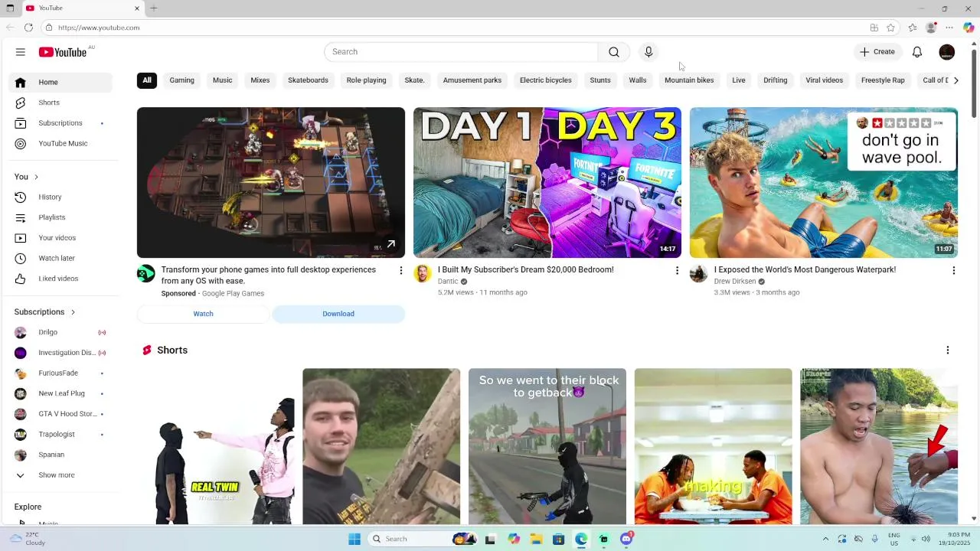Select the Mountain bikes chip

tap(689, 80)
